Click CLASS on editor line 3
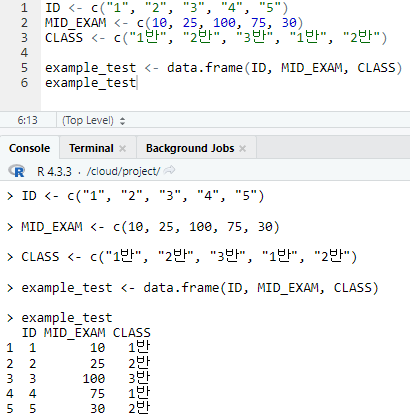This screenshot has height=418, width=410. (x=64, y=38)
